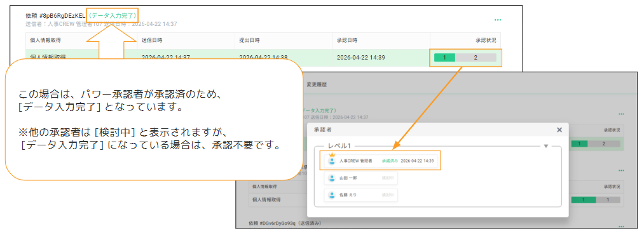Close the 承認者 dialog
Viewport: 644px width, 233px height.
[559, 130]
